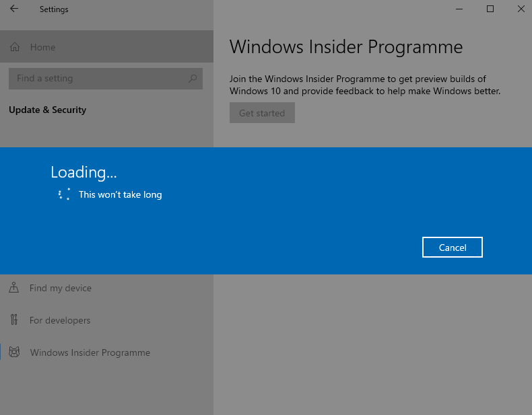The height and width of the screenshot is (415, 532).
Task: Maximize the Settings window
Action: point(490,9)
